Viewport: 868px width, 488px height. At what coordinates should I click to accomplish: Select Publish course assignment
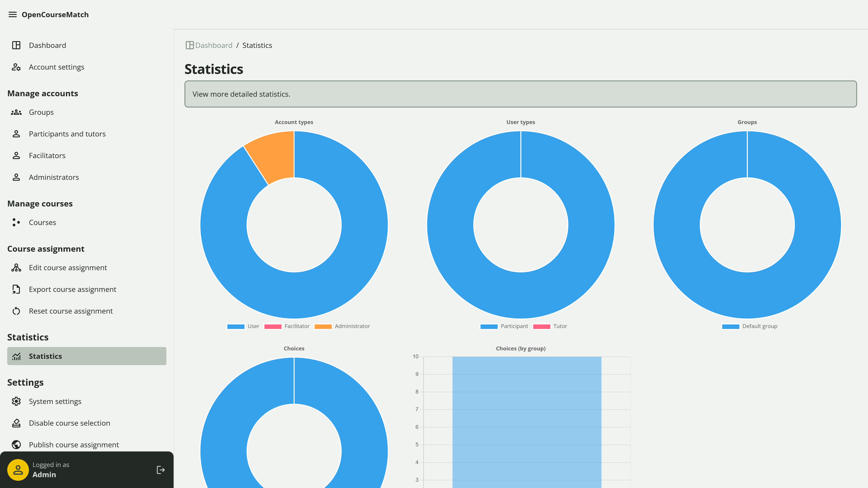click(87, 445)
